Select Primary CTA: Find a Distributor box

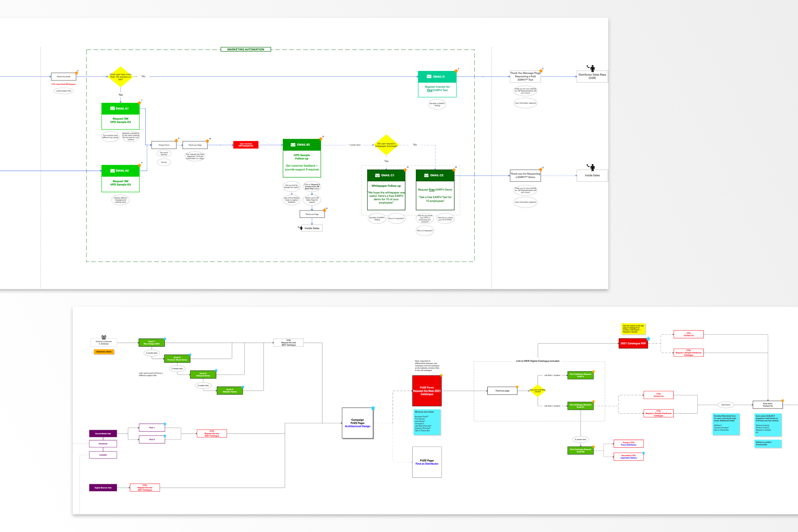(x=629, y=444)
